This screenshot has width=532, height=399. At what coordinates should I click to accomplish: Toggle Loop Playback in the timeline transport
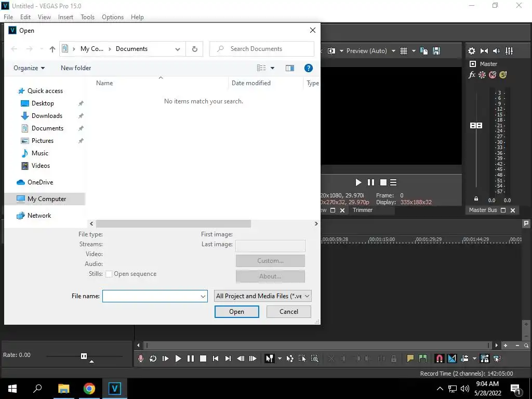click(x=153, y=358)
